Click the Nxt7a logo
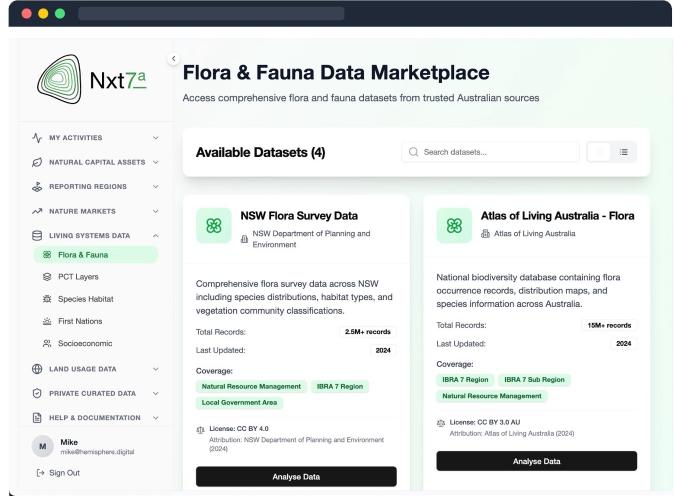The width and height of the screenshot is (674, 496). coord(92,79)
